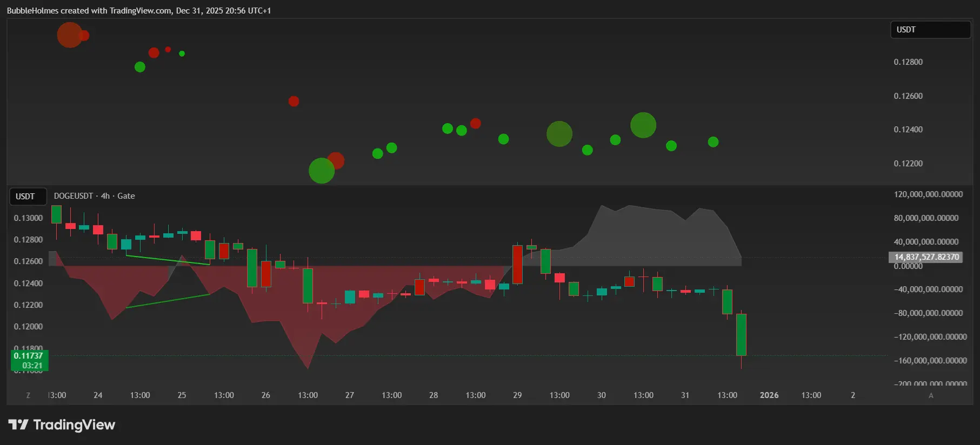Click the 120,000,000.00000 scale label

coord(928,194)
